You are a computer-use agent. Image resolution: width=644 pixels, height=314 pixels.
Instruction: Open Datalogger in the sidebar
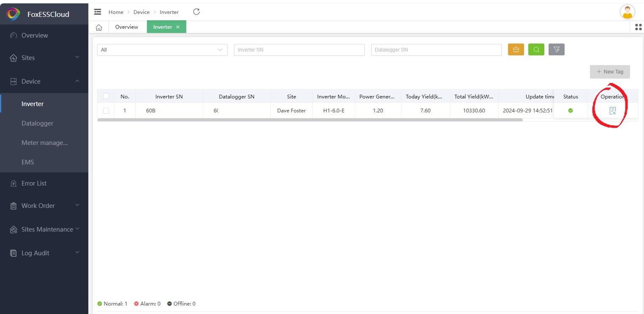[37, 123]
